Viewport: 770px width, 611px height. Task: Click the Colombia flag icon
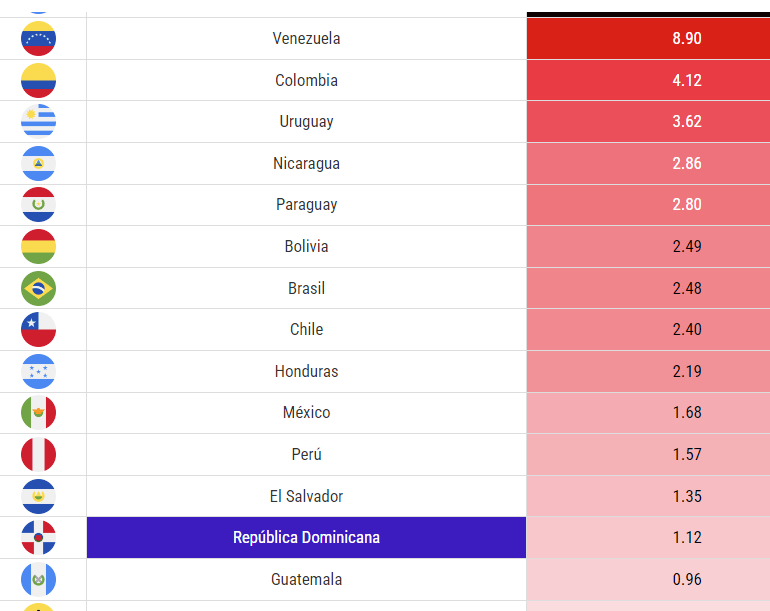pyautogui.click(x=38, y=80)
